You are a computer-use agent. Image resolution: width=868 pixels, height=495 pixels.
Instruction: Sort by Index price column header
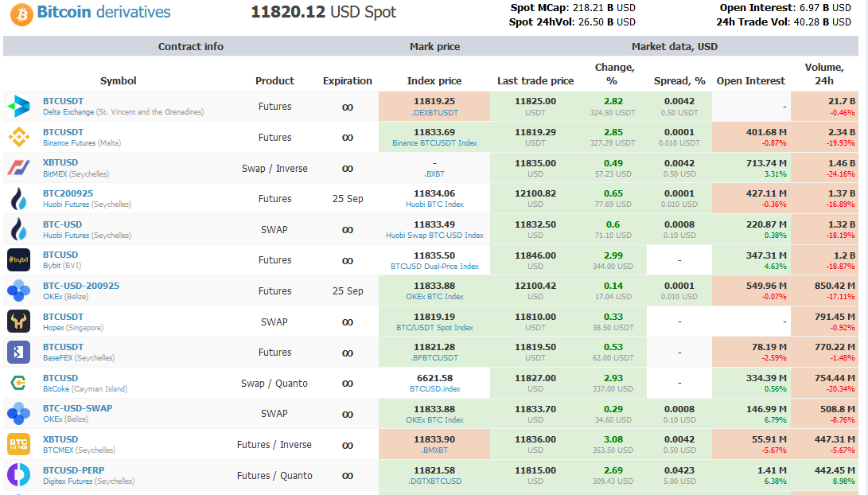pos(434,81)
